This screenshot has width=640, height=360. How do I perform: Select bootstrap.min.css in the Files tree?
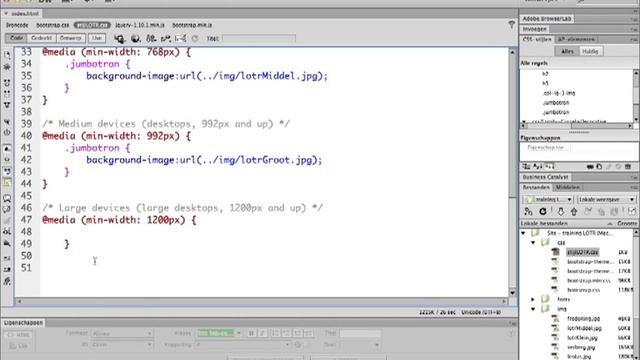coord(589,280)
